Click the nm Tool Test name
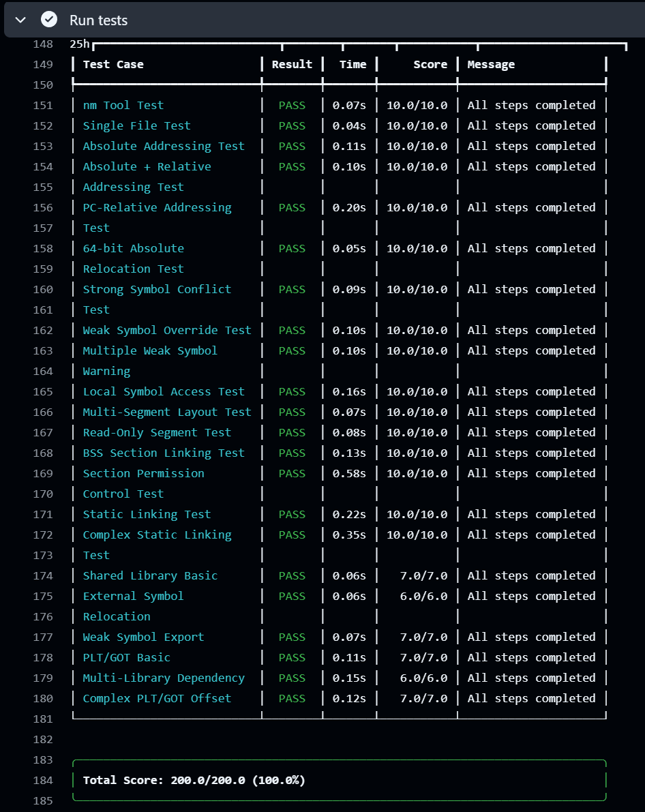645x812 pixels. 123,105
